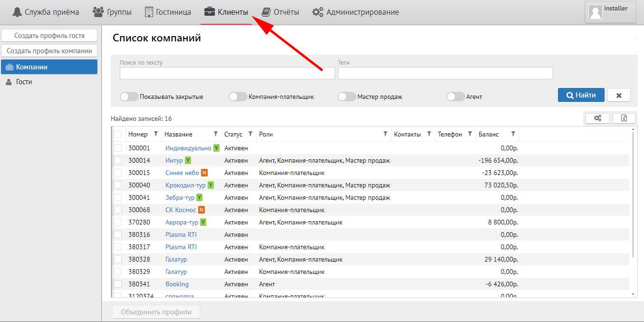Screen dimensions: 644x322
Task: Toggle the Показывать закрытые switch
Action: (129, 97)
